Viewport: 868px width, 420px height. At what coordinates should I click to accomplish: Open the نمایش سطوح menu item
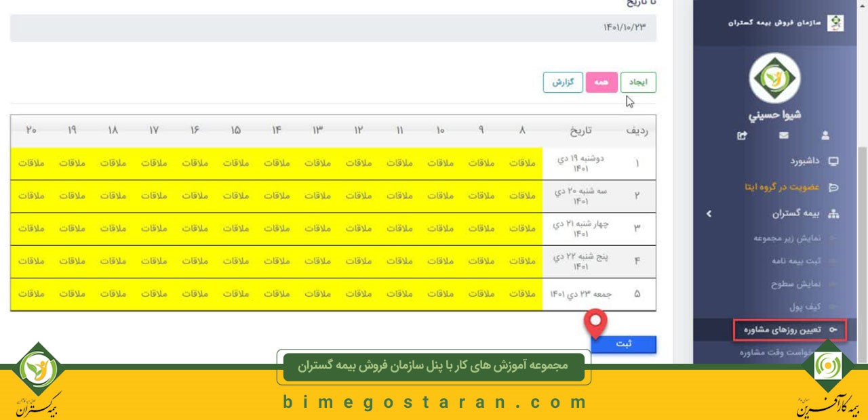pos(795,284)
